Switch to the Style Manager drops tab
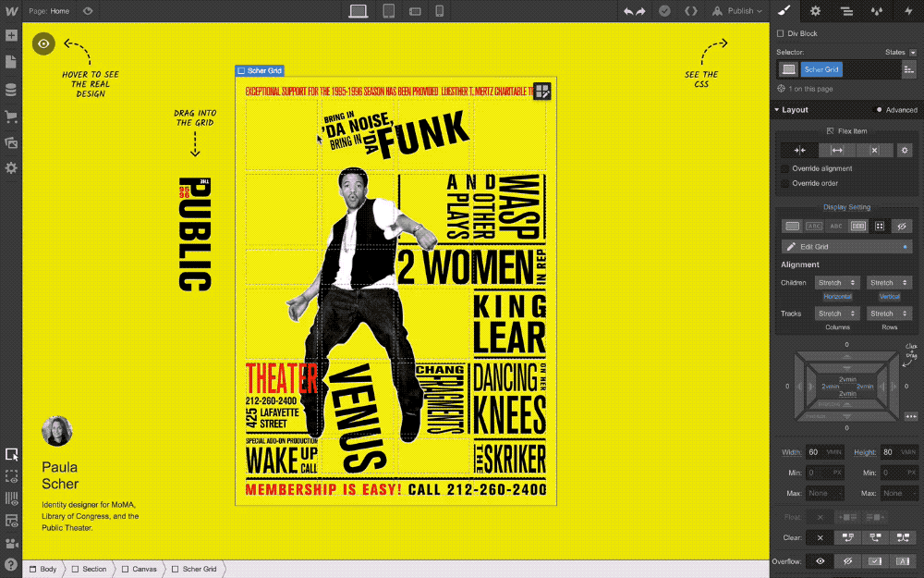924x578 pixels. [x=877, y=11]
